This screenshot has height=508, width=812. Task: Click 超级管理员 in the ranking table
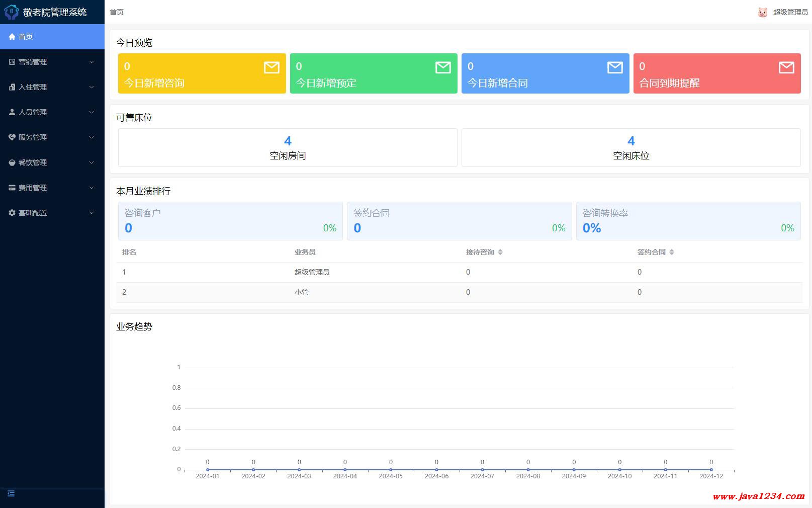point(312,272)
